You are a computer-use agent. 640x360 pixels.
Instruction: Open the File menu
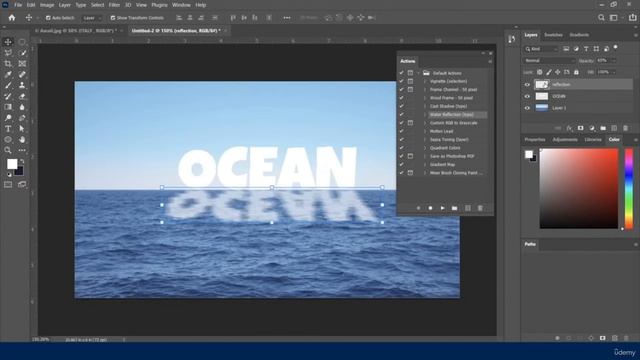tap(18, 5)
